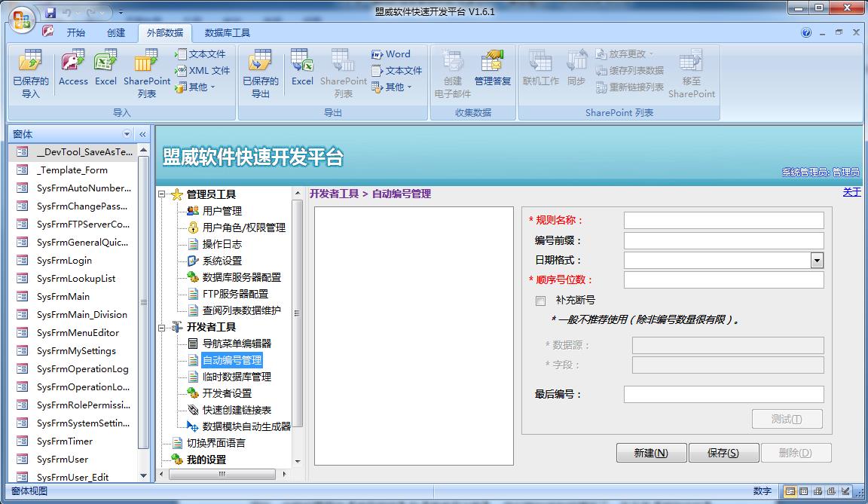The height and width of the screenshot is (504, 868).
Task: Select 外部数据 ribbon tab
Action: [165, 32]
